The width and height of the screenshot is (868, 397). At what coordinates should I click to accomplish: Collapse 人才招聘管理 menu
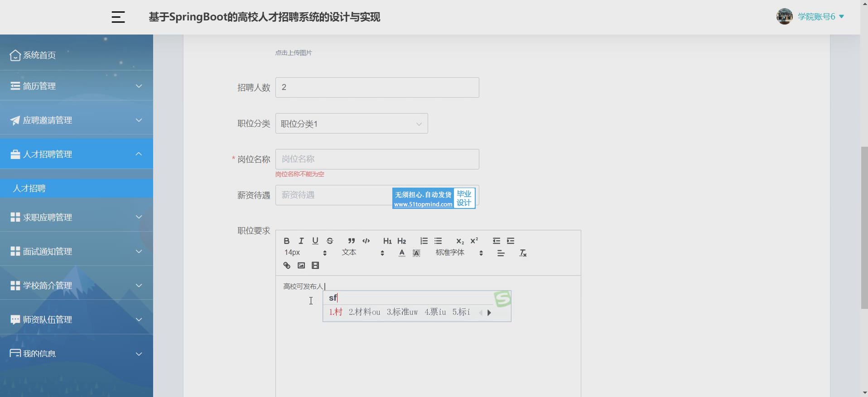pyautogui.click(x=77, y=154)
